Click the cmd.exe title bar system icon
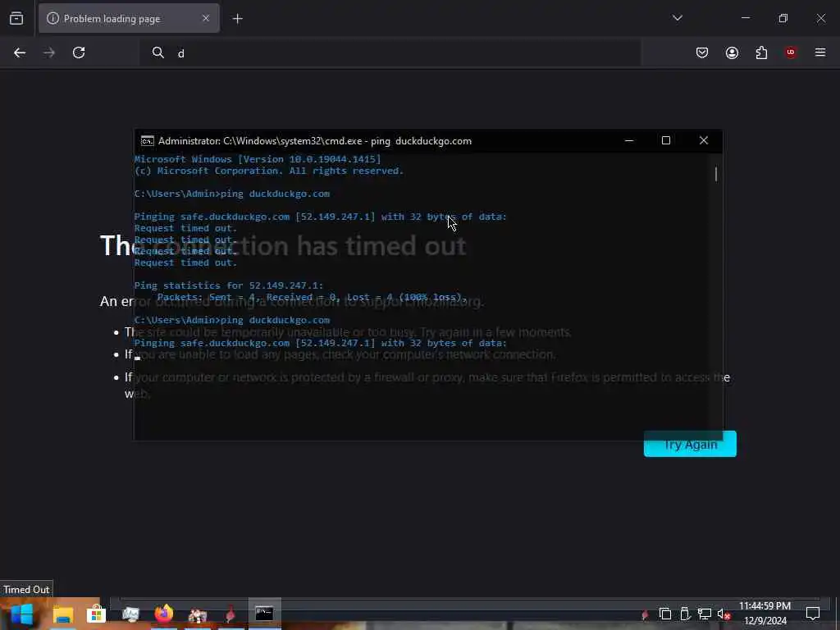Image resolution: width=840 pixels, height=630 pixels. pos(148,141)
